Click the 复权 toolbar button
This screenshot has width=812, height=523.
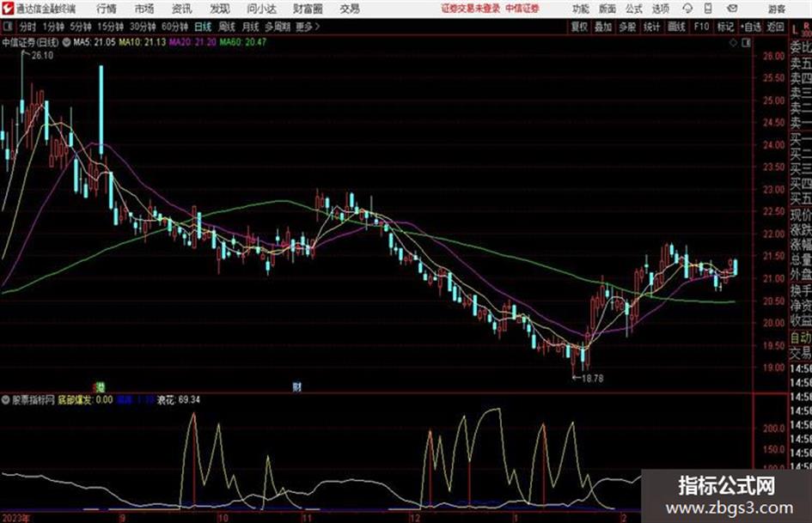[579, 27]
